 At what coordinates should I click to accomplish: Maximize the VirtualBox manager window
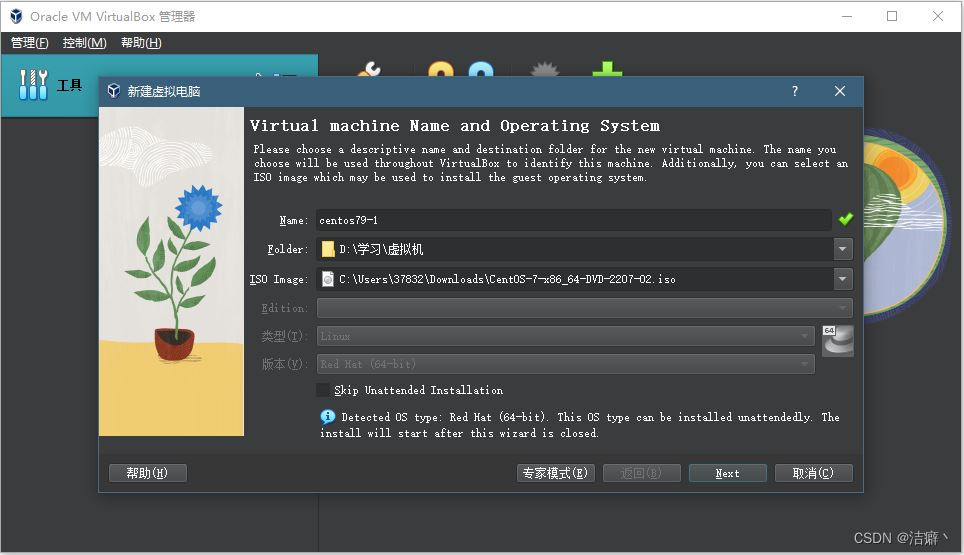coord(892,17)
